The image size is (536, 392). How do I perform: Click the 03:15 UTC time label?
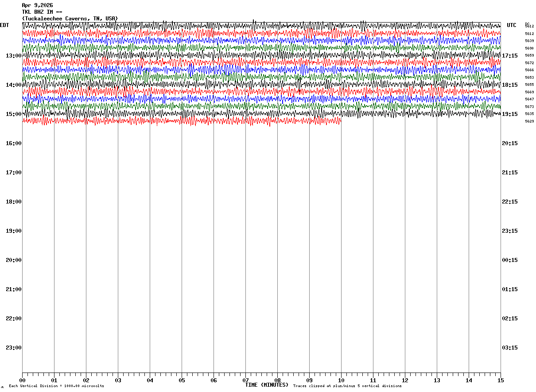pyautogui.click(x=510, y=348)
